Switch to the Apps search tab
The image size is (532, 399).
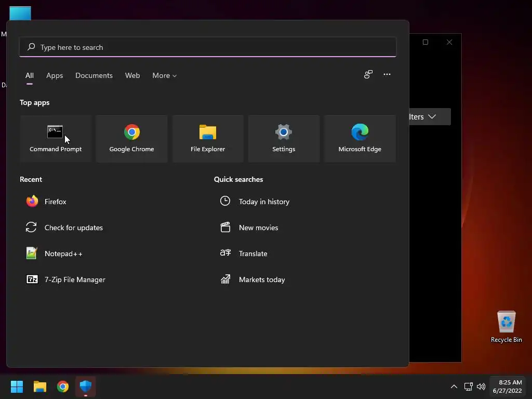pyautogui.click(x=55, y=76)
